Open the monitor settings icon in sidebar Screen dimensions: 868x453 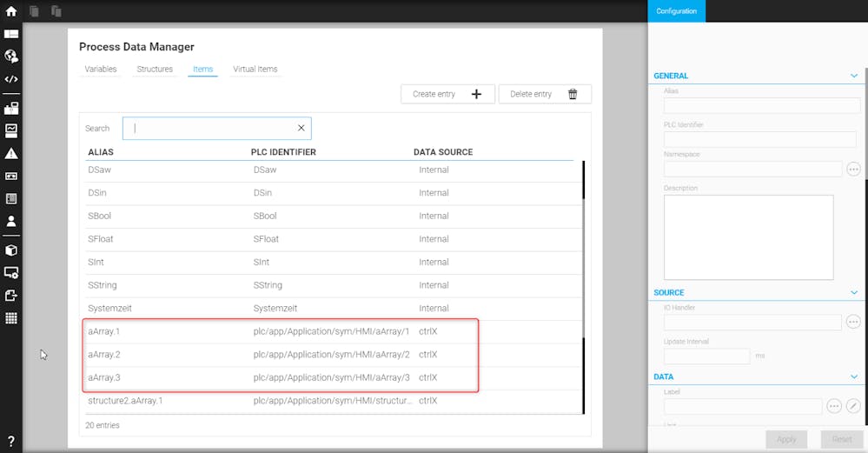click(11, 272)
